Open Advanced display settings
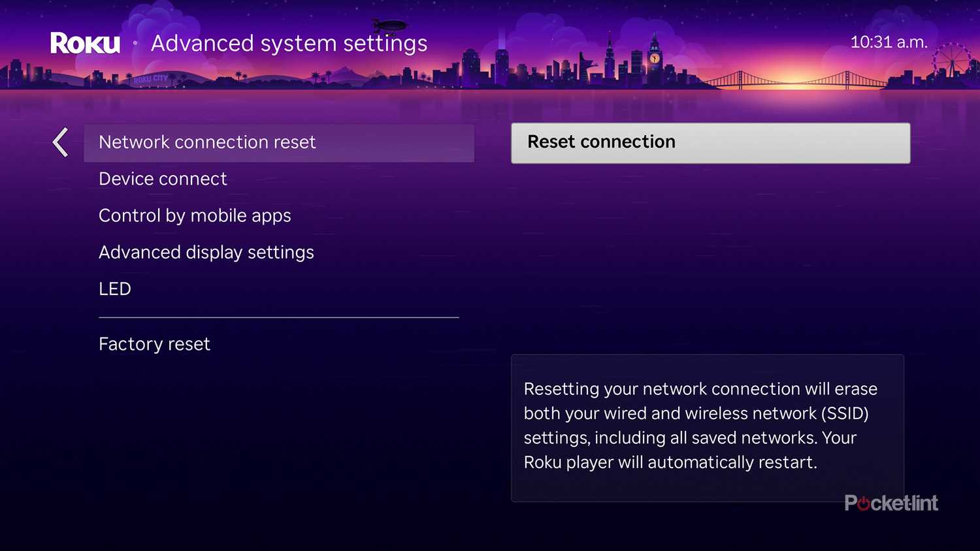This screenshot has width=980, height=551. 206,253
